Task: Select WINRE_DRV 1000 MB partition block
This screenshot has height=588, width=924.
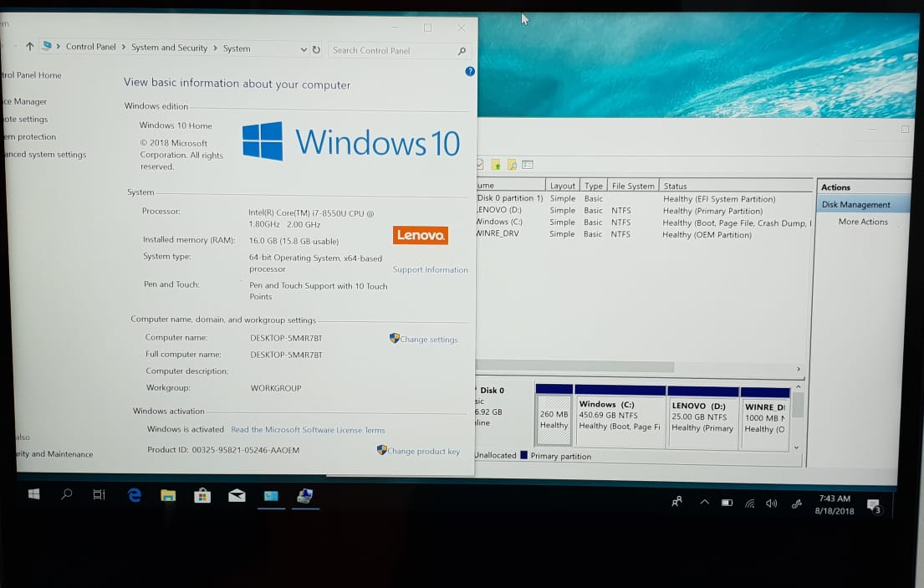Action: click(765, 420)
